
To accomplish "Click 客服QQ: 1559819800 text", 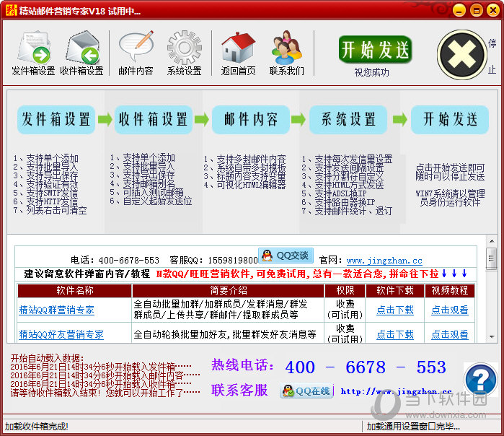I will tap(213, 260).
